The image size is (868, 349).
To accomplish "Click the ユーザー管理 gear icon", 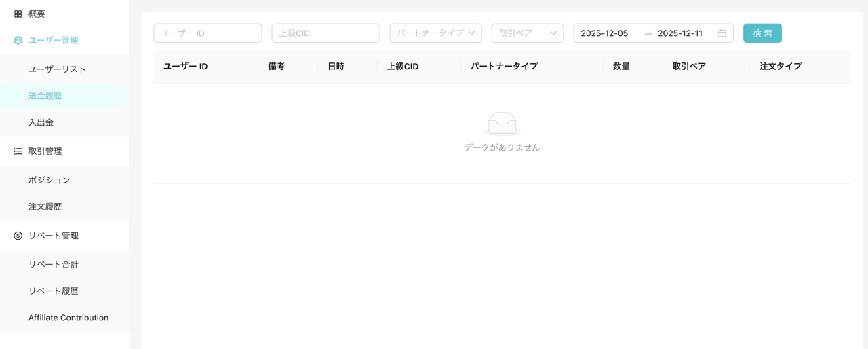I will point(18,40).
